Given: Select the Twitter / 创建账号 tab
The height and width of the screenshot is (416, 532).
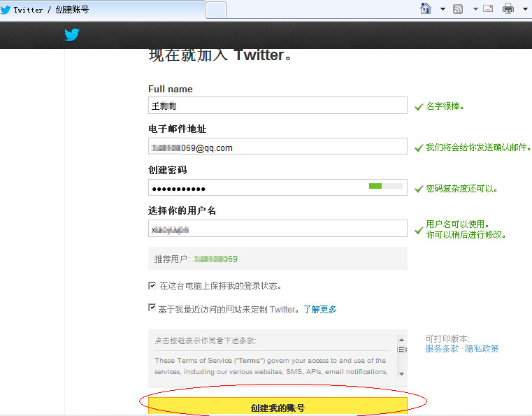Looking at the screenshot, I should (x=103, y=10).
